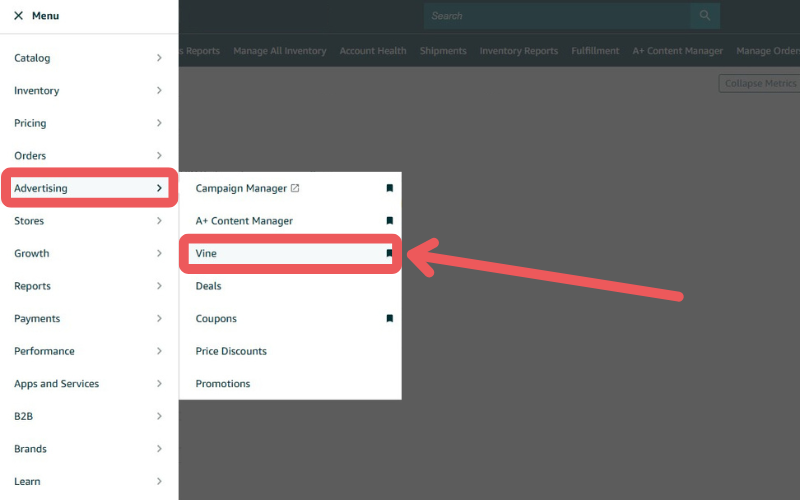The width and height of the screenshot is (800, 500).
Task: Select the Catalog menu label
Action: point(32,58)
